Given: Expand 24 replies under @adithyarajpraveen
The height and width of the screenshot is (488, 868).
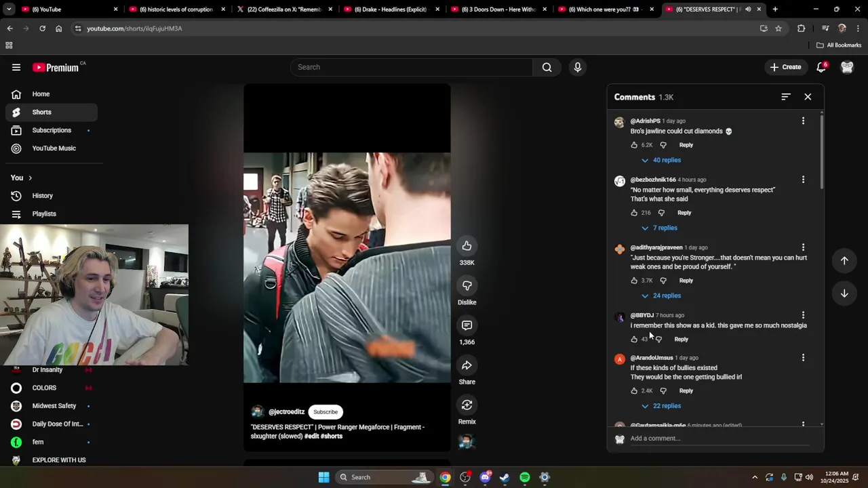Looking at the screenshot, I should click(x=660, y=296).
